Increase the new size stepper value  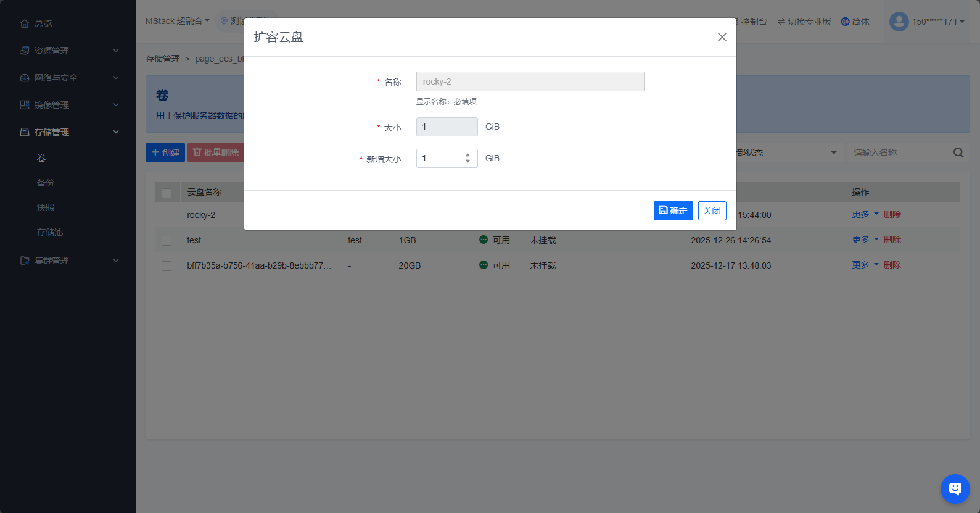coord(468,155)
